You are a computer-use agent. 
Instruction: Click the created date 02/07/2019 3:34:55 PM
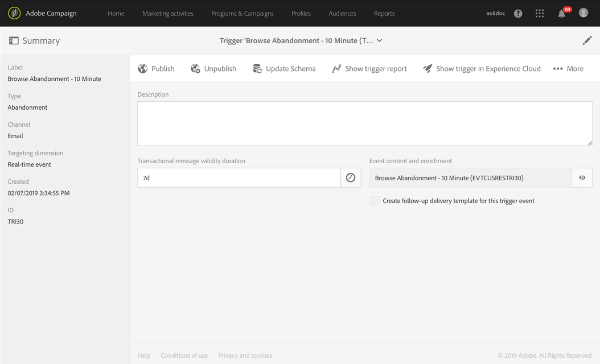point(39,193)
